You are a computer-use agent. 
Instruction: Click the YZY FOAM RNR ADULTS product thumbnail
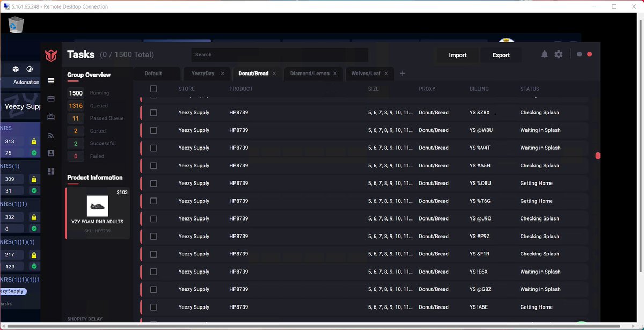98,206
